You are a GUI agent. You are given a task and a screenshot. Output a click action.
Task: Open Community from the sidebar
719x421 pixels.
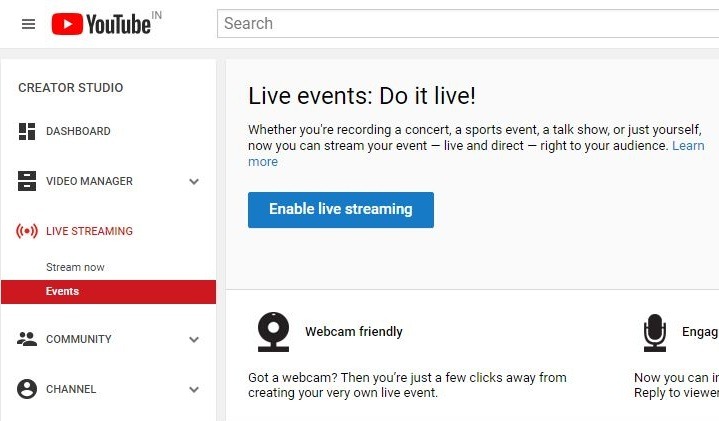point(79,339)
